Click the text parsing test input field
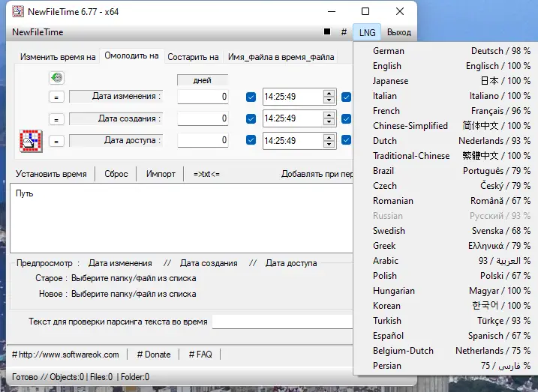538x392 pixels. pos(282,322)
